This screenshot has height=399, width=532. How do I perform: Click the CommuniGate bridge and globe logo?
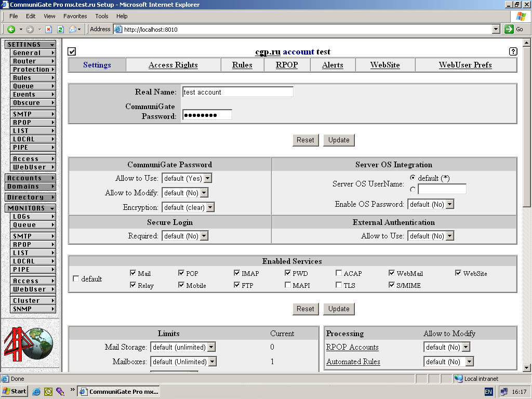pyautogui.click(x=29, y=344)
